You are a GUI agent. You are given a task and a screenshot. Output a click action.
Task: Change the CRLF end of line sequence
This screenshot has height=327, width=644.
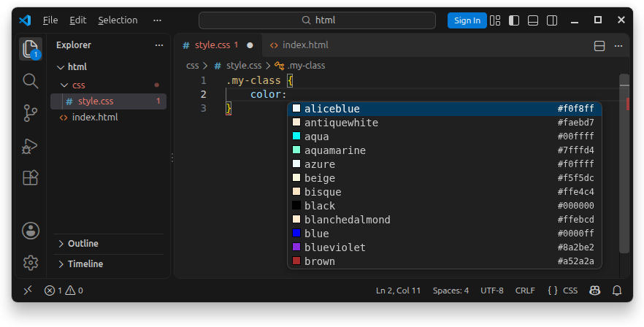(525, 291)
